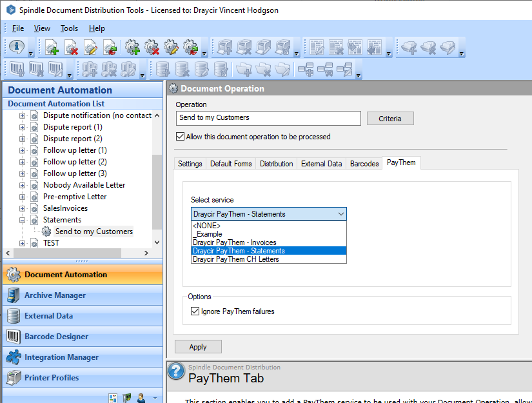
Task: Click the delete printer profile icon
Action: pyautogui.click(x=244, y=48)
